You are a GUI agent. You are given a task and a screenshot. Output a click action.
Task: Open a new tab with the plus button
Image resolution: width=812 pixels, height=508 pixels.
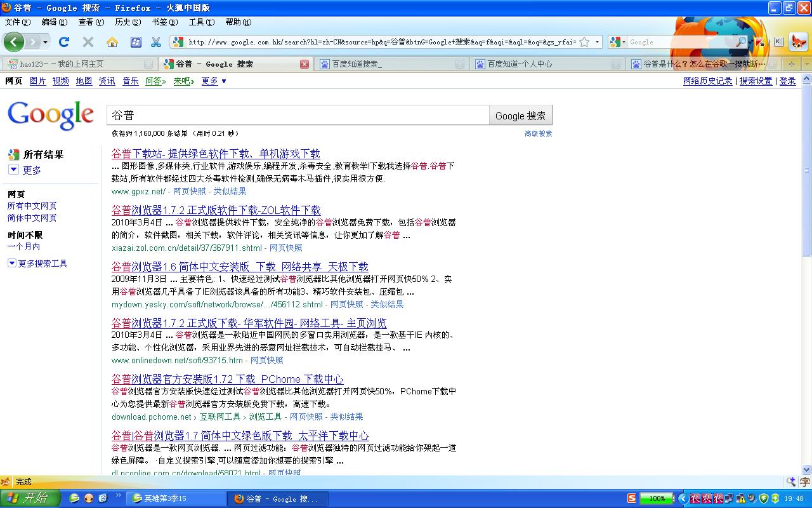point(791,64)
